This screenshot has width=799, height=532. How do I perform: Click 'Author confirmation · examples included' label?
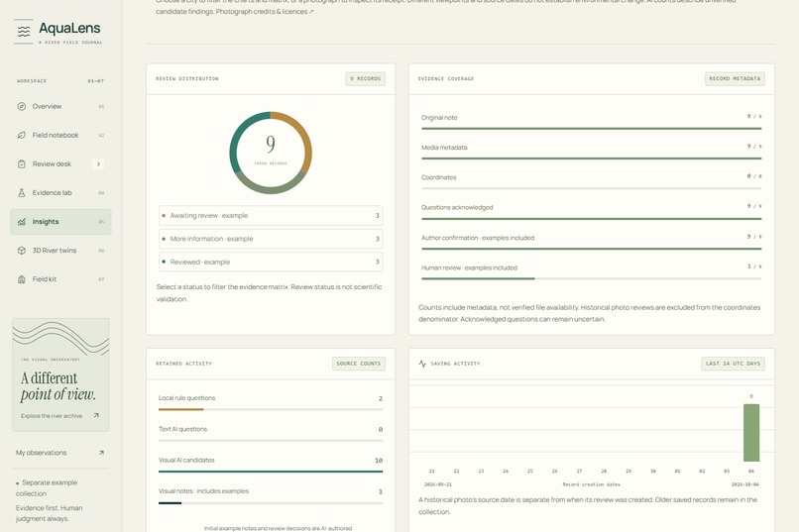coord(478,238)
